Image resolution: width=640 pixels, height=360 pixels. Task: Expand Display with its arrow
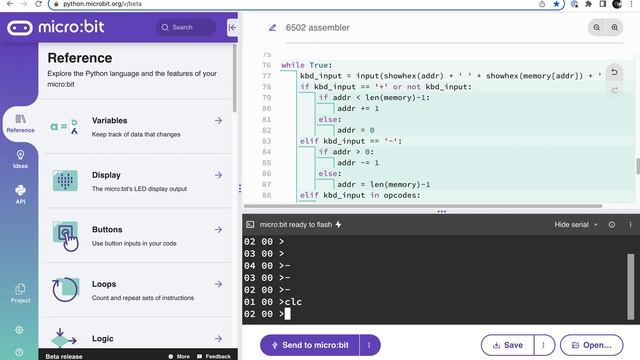click(218, 175)
